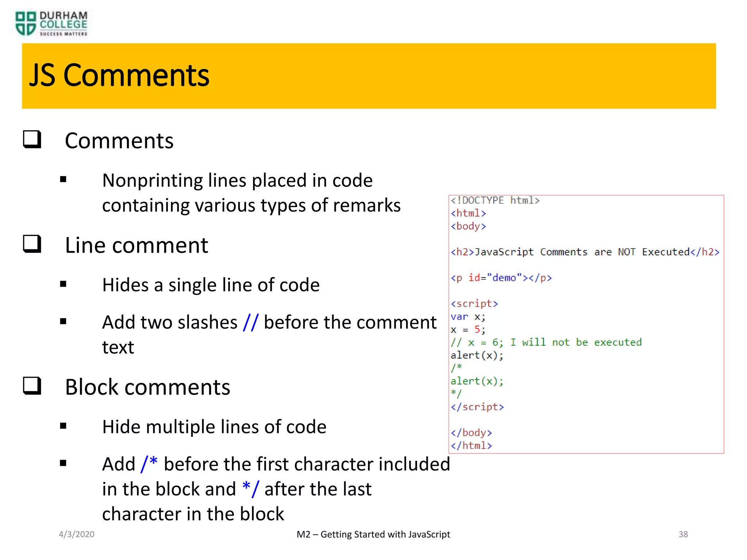
Task: Select the 'Nonprinting lines placed in code' text
Action: coord(237,180)
